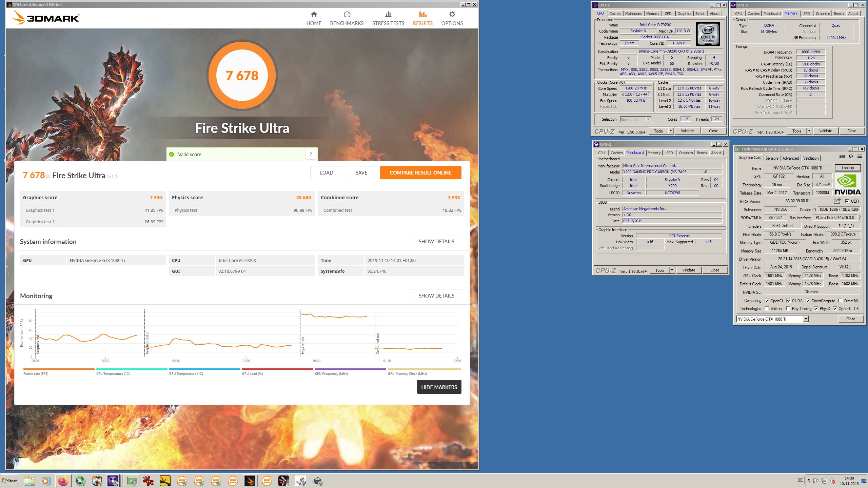Show hidden tray icons arrow
868x488 pixels.
pyautogui.click(x=809, y=481)
